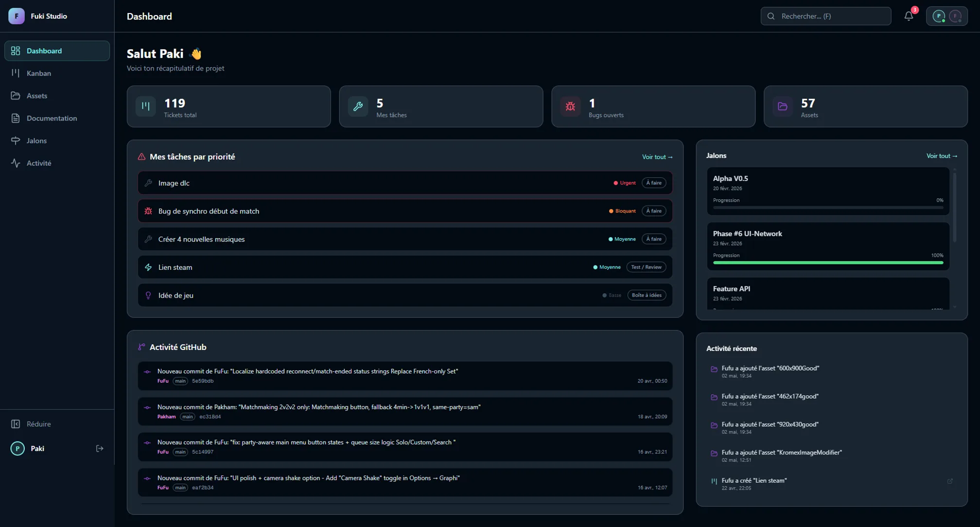Click the Assets folder card icon
The height and width of the screenshot is (527, 980).
[783, 106]
